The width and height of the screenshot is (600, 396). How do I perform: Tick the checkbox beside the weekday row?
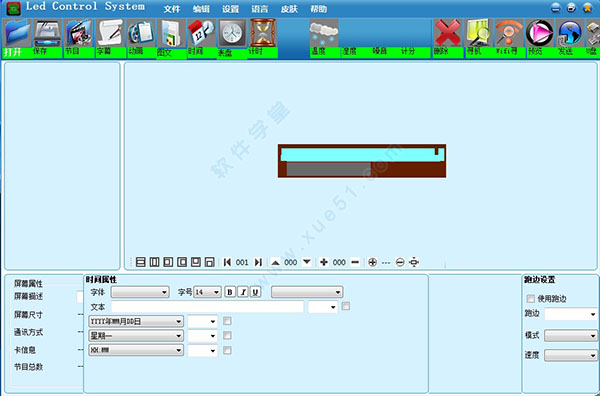(x=227, y=336)
